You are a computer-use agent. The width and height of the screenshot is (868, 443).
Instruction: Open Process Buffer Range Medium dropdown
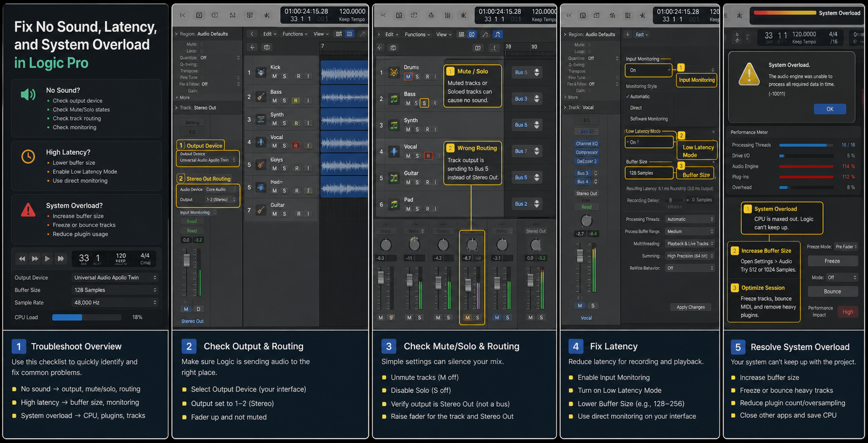click(690, 232)
